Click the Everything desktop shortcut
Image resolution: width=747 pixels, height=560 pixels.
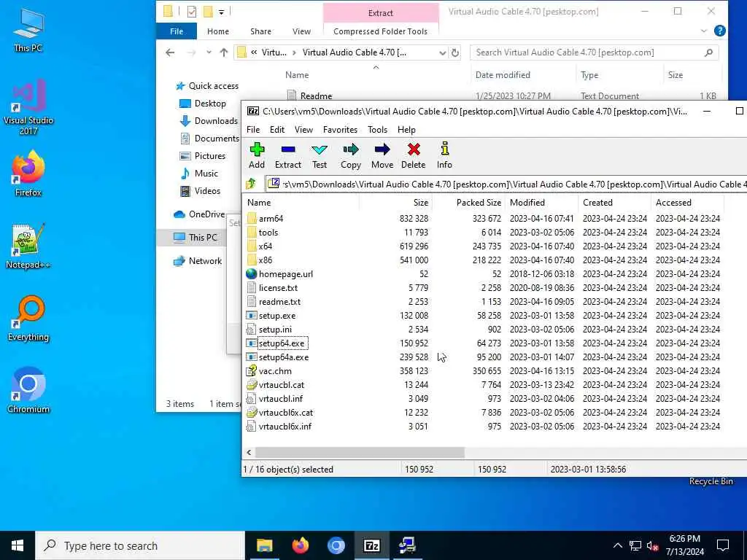click(28, 319)
